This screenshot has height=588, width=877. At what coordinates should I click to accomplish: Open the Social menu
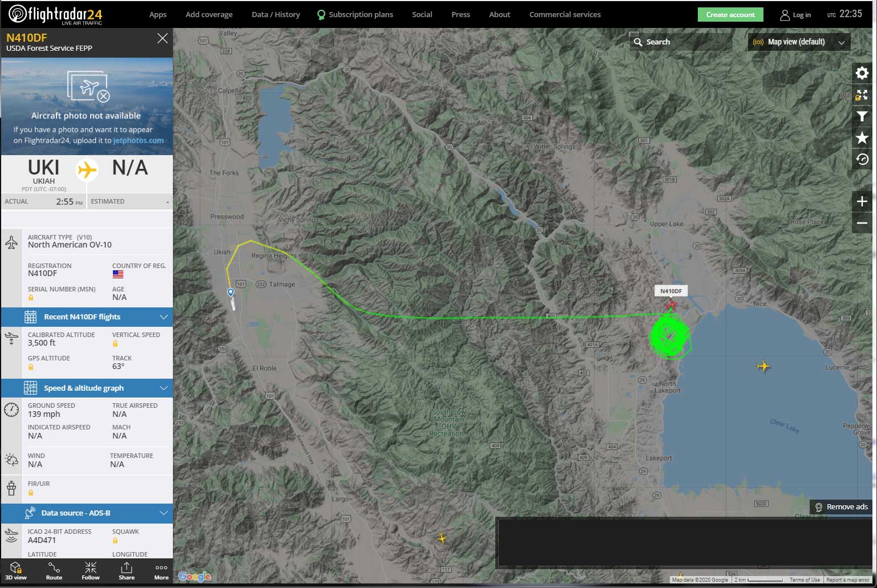(422, 14)
